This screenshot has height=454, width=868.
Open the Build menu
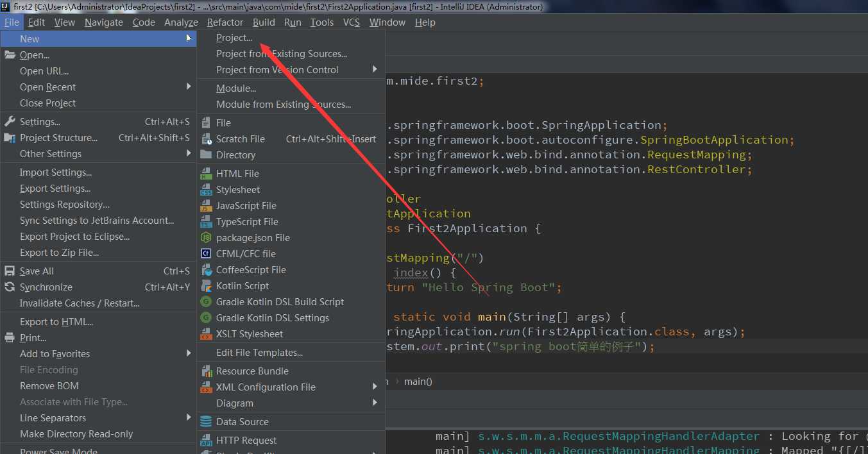264,22
